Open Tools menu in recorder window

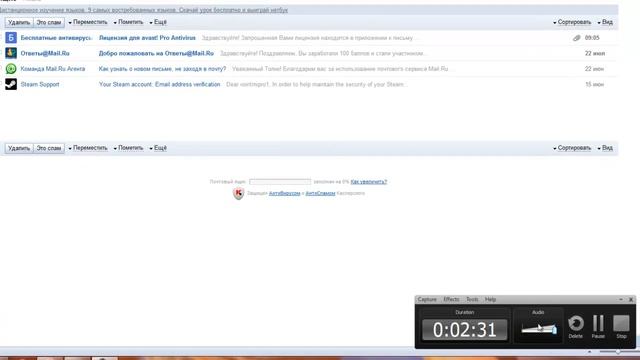pyautogui.click(x=472, y=299)
